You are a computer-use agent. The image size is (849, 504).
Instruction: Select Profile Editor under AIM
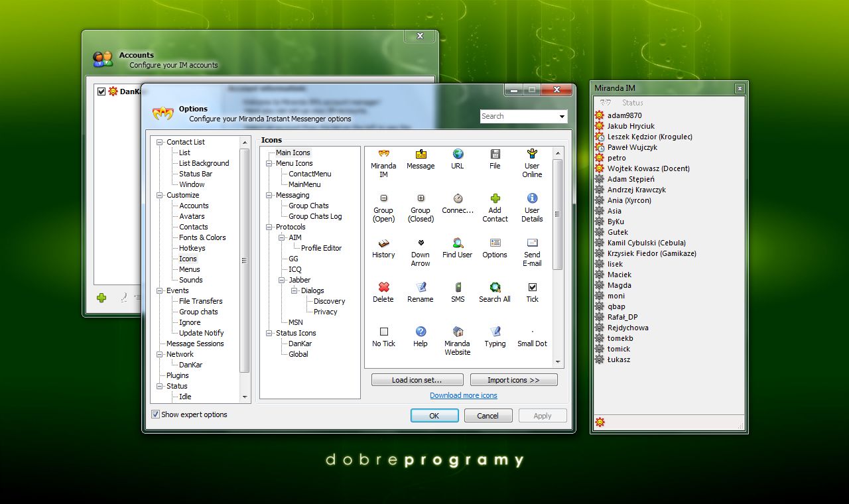[321, 248]
